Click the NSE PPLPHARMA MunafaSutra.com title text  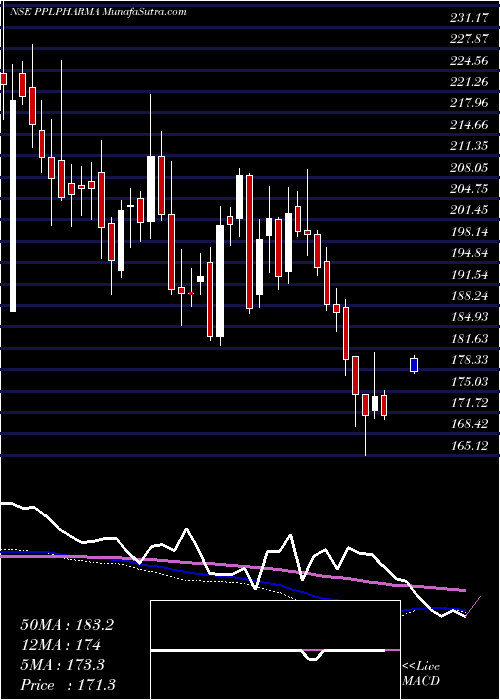(100, 12)
